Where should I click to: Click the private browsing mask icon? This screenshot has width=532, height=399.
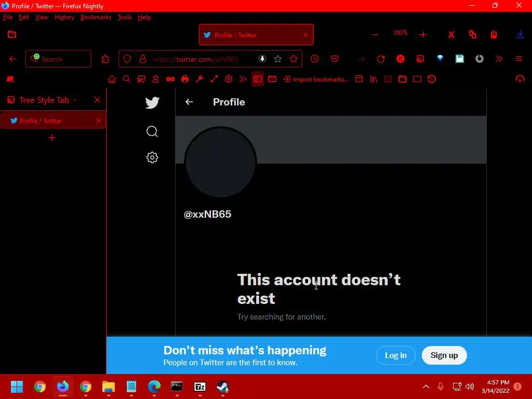(x=170, y=79)
